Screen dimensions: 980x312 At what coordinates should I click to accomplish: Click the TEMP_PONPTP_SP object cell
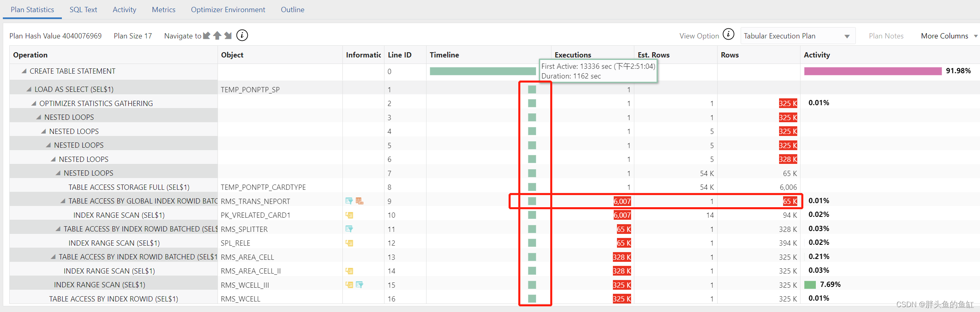click(x=250, y=90)
